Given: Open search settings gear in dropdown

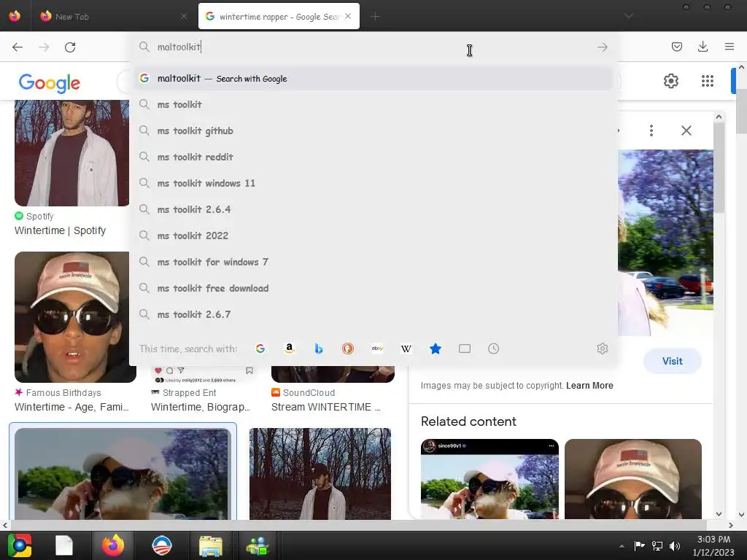Looking at the screenshot, I should 602,349.
